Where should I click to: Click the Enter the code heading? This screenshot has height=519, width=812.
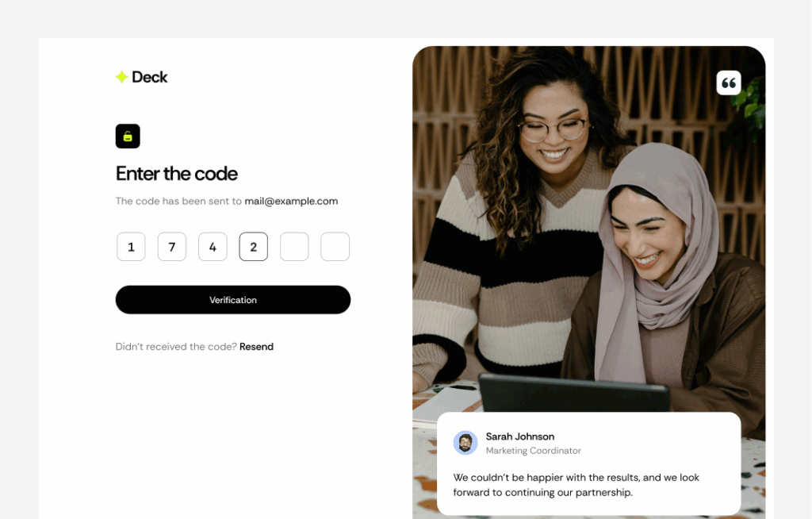(177, 174)
